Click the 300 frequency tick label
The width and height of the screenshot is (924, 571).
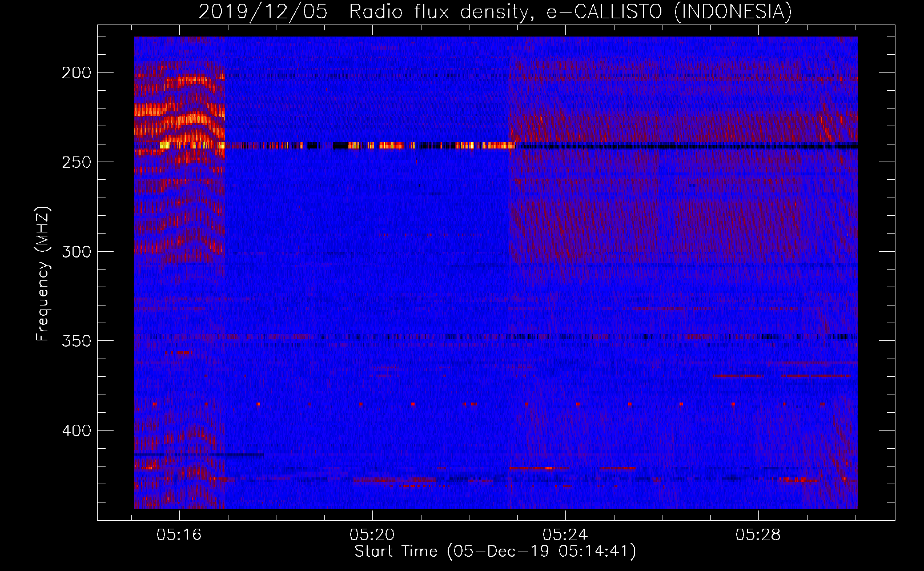pos(77,252)
